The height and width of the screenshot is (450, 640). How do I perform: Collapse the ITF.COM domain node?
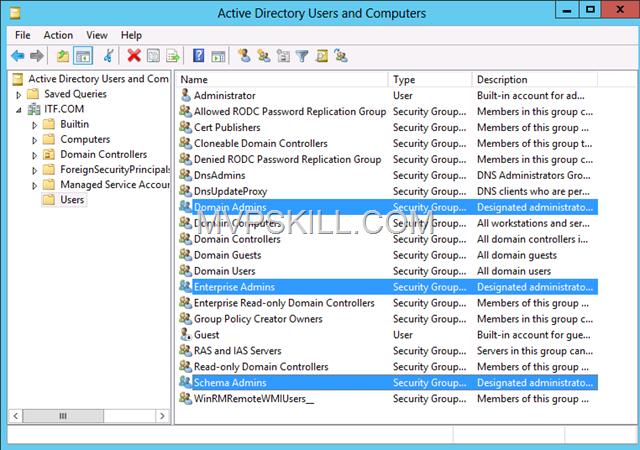[19, 109]
